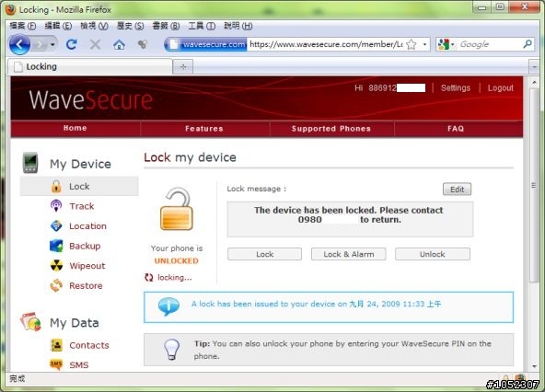The width and height of the screenshot is (545, 392).
Task: Click the wavesecure.com site identity badge
Action: [x=207, y=44]
